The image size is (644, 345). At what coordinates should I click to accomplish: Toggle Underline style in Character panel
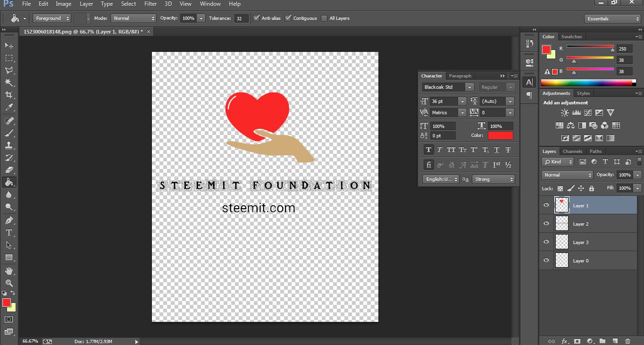pos(497,150)
